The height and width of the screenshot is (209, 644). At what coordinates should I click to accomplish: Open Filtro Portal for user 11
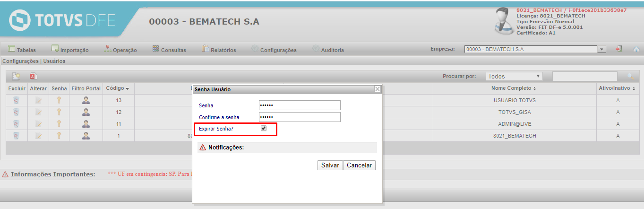tap(86, 124)
